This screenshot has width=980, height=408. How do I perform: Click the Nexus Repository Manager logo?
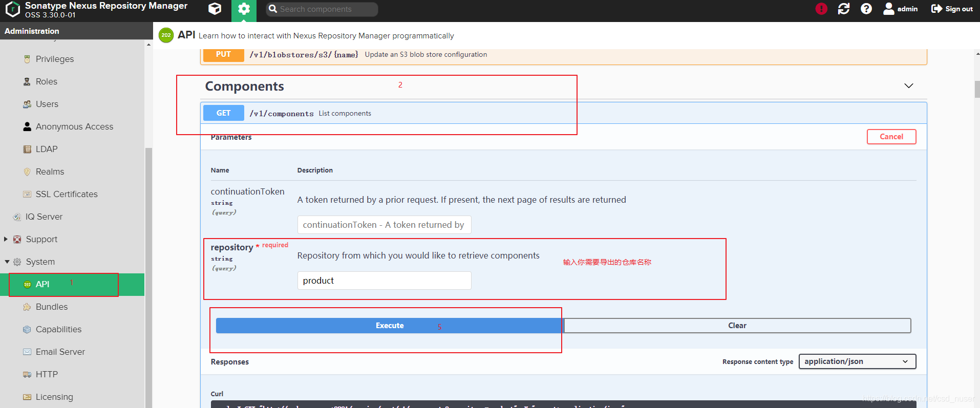12,9
